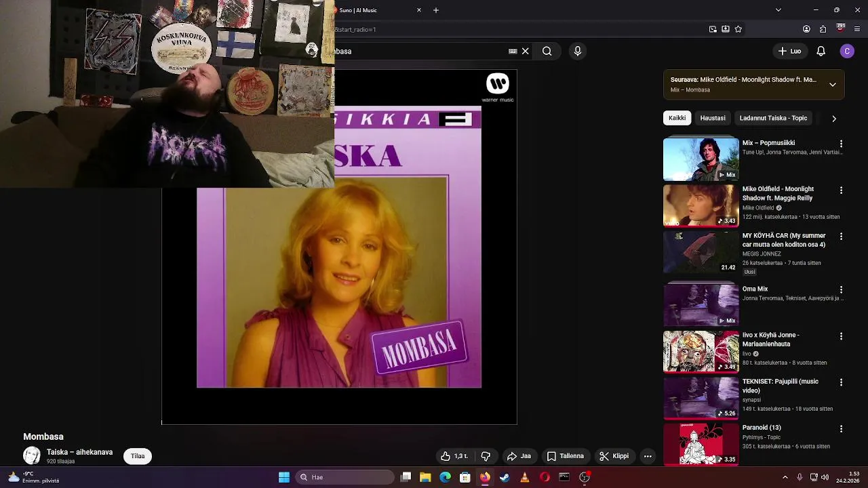
Task: Like the Mombasa video
Action: click(454, 456)
